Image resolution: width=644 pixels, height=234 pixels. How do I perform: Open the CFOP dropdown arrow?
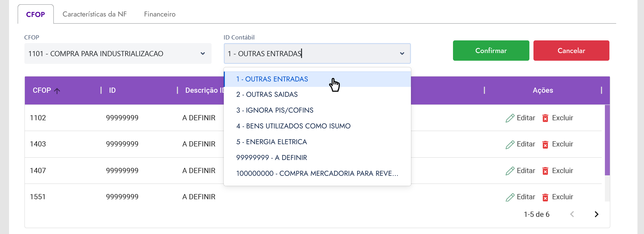coord(203,54)
